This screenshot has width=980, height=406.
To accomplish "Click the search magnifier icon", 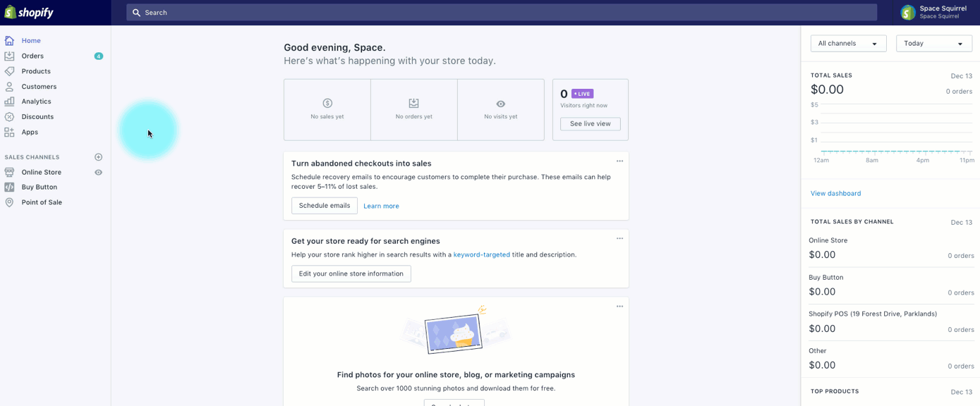I will pyautogui.click(x=137, y=13).
